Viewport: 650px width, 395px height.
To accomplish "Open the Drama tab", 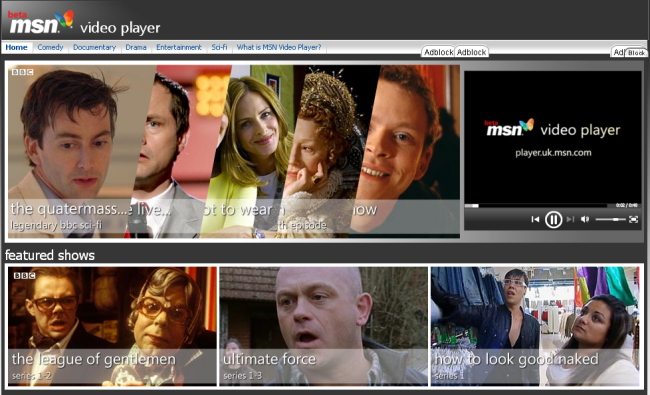I will 136,47.
